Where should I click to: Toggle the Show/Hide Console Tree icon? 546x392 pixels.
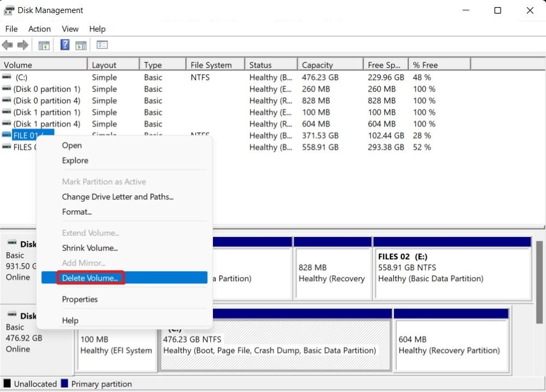point(44,45)
